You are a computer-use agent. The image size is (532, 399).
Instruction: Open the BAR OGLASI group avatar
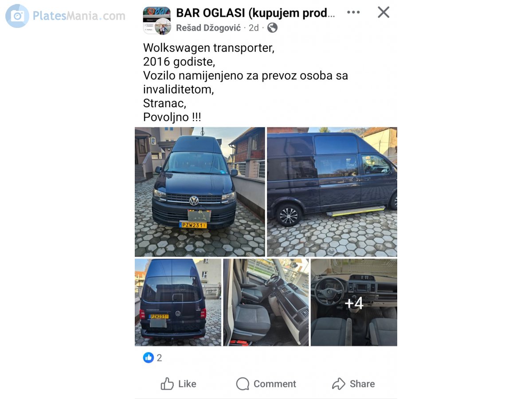pos(156,20)
